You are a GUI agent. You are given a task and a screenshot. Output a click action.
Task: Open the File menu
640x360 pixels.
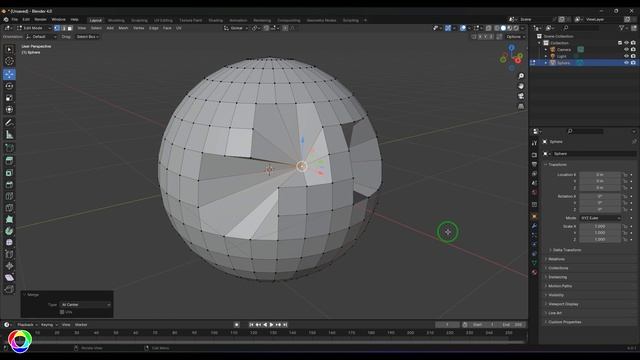coord(14,20)
